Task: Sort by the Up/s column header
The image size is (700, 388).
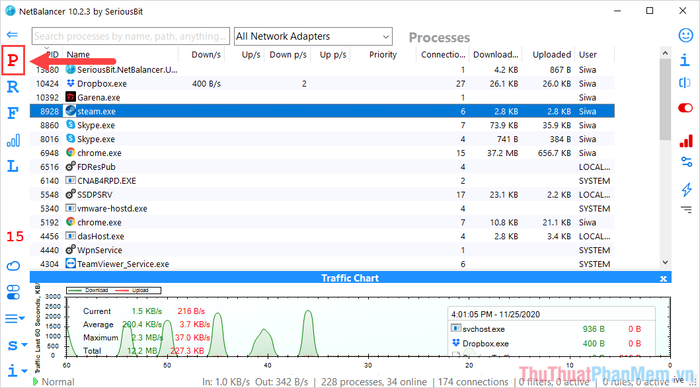Action: click(x=245, y=54)
